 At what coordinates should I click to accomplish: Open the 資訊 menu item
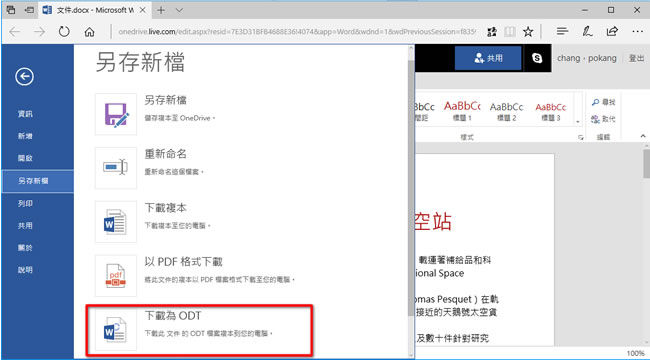[x=25, y=114]
